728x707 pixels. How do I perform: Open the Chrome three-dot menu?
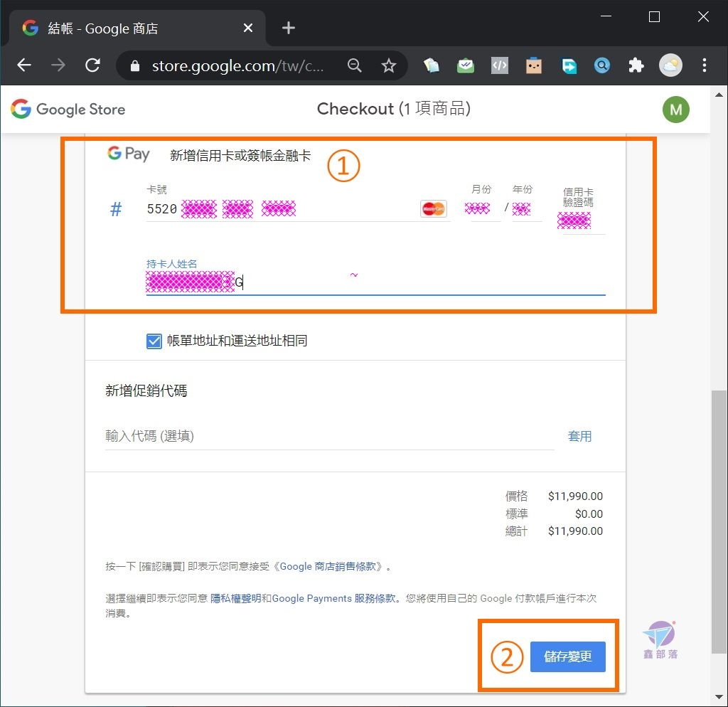[705, 65]
